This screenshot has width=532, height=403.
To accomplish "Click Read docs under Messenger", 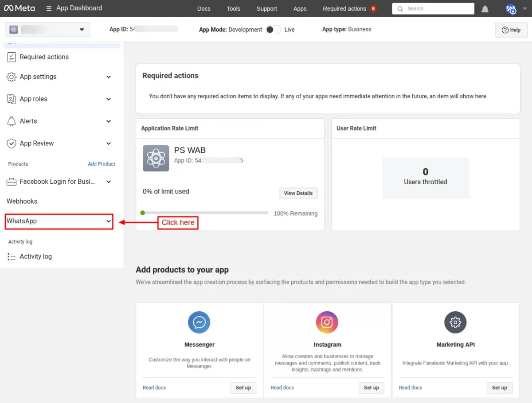I will 154,387.
